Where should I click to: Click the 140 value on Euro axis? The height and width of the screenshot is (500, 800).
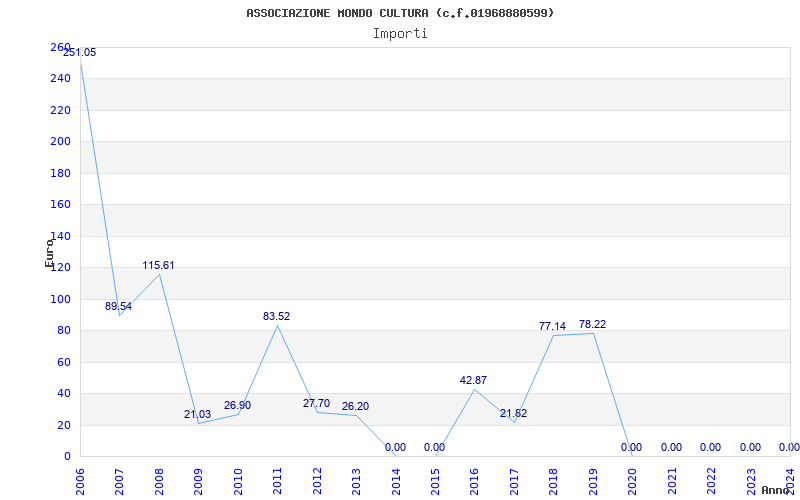click(60, 236)
